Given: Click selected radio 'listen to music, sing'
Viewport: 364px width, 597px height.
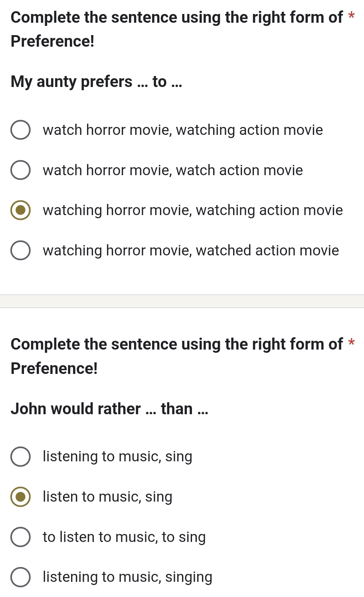Looking at the screenshot, I should (20, 497).
